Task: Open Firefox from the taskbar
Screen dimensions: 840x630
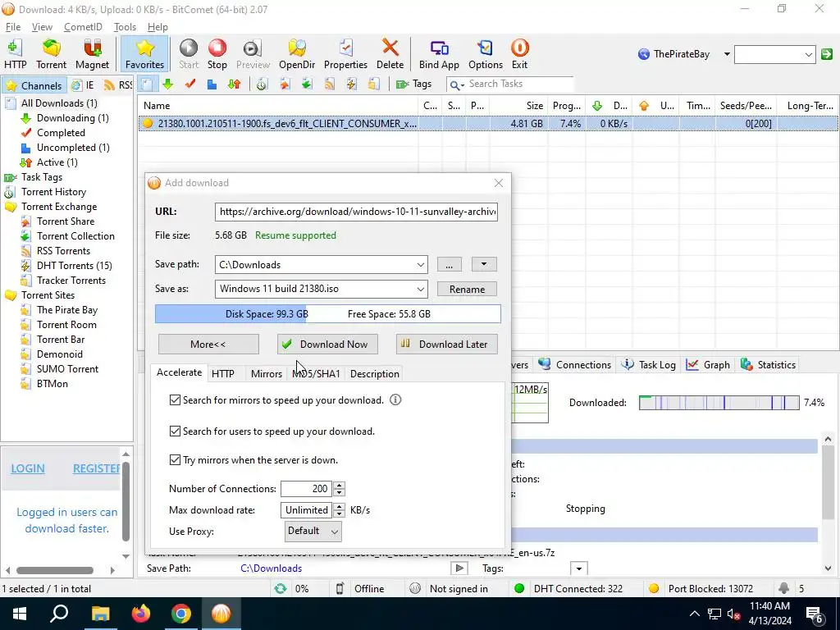Action: tap(141, 614)
